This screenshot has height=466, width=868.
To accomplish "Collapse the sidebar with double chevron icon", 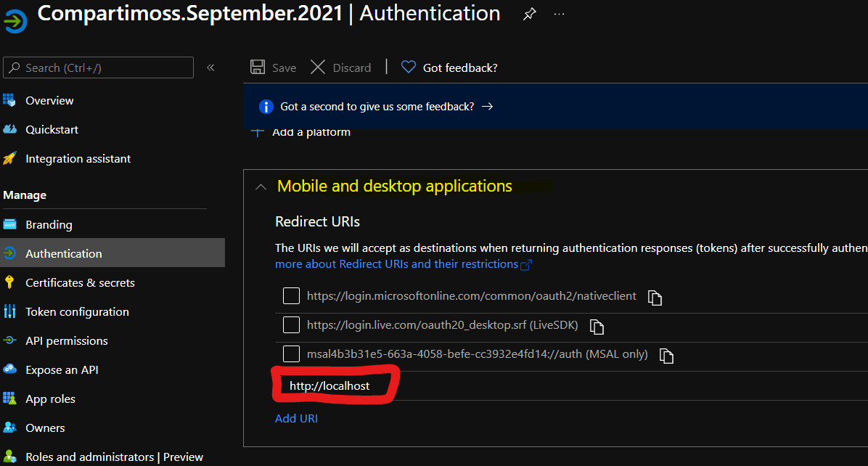I will (210, 68).
